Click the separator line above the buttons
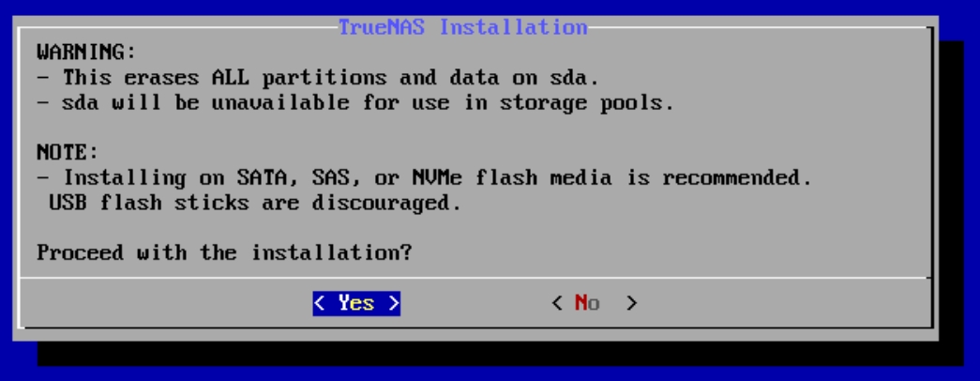Viewport: 980px width, 381px height. tap(475, 277)
